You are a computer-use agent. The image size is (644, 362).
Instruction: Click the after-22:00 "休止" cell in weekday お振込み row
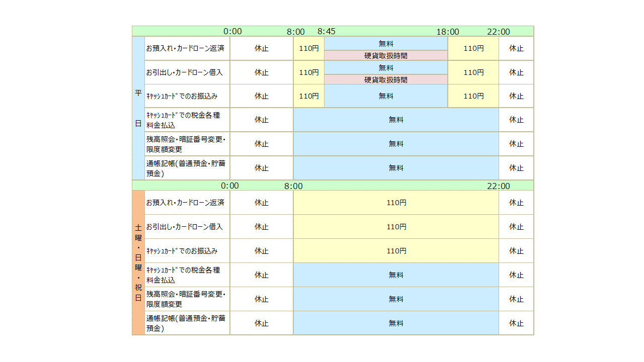tap(516, 96)
